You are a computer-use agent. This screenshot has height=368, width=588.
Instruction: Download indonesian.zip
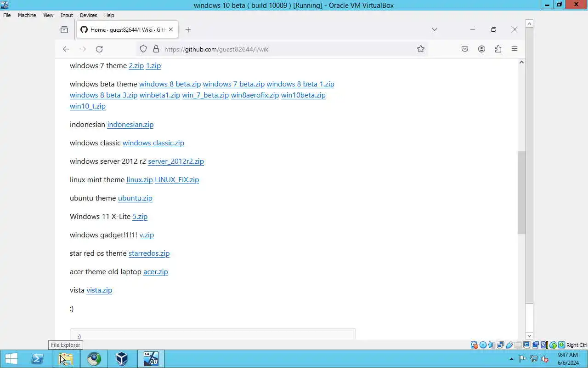(x=130, y=124)
